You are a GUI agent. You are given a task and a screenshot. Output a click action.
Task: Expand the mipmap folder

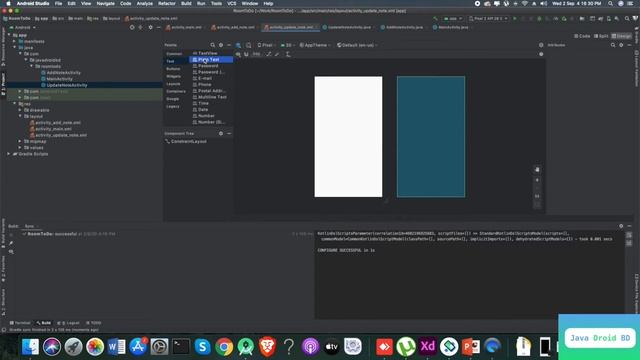coord(20,141)
